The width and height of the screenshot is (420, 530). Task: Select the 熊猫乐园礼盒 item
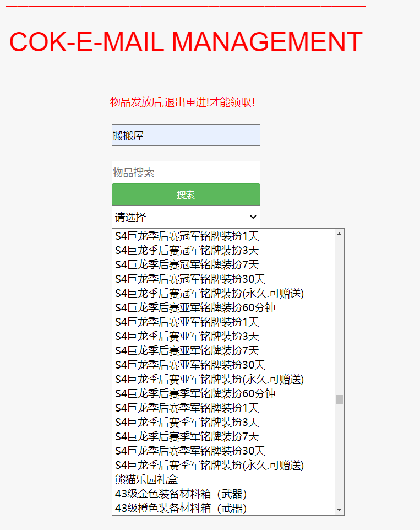click(x=147, y=480)
